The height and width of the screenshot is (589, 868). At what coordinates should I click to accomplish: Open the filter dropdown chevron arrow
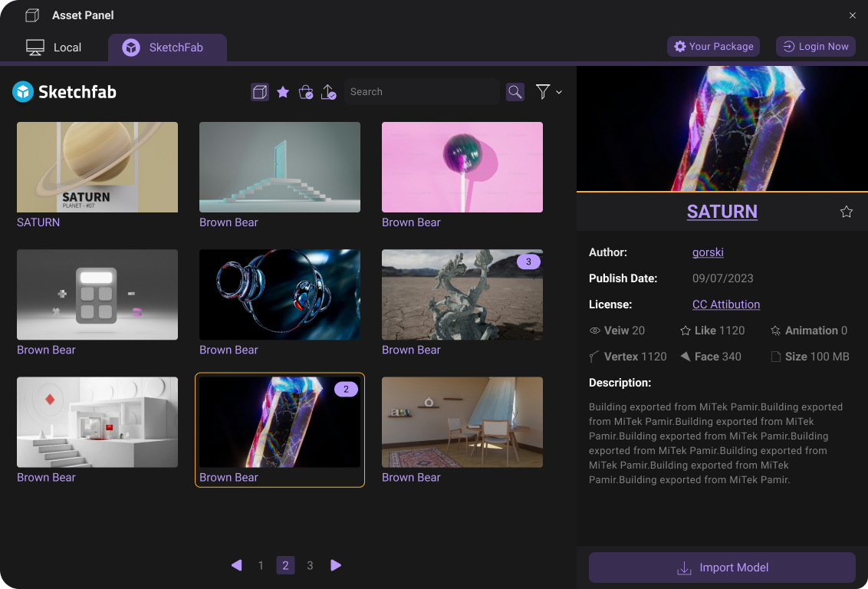pos(559,92)
